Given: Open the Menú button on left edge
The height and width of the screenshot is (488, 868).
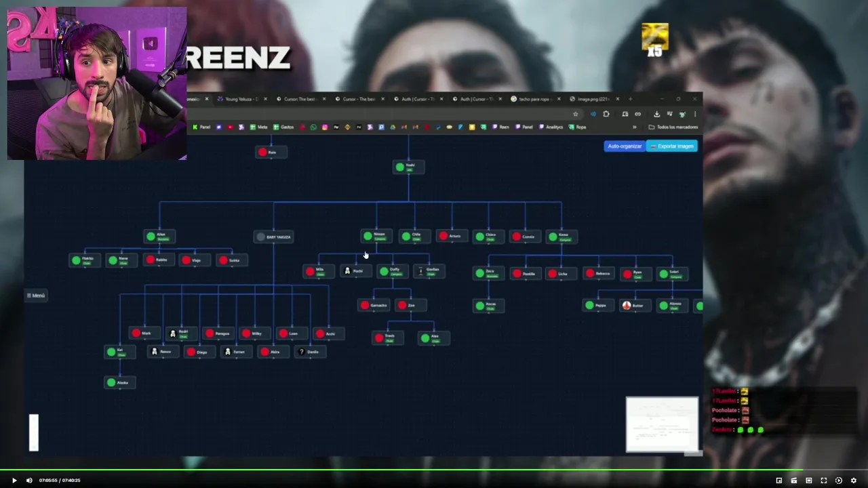Looking at the screenshot, I should 36,296.
